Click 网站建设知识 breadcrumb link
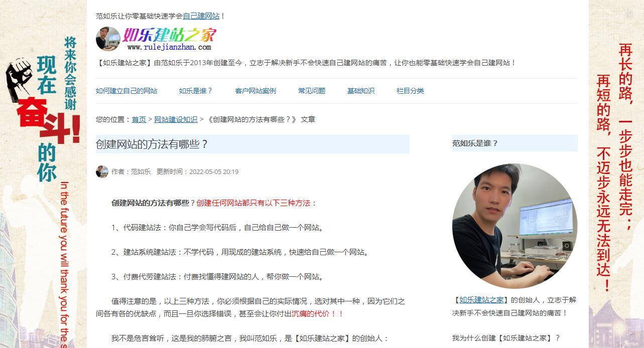 [176, 119]
